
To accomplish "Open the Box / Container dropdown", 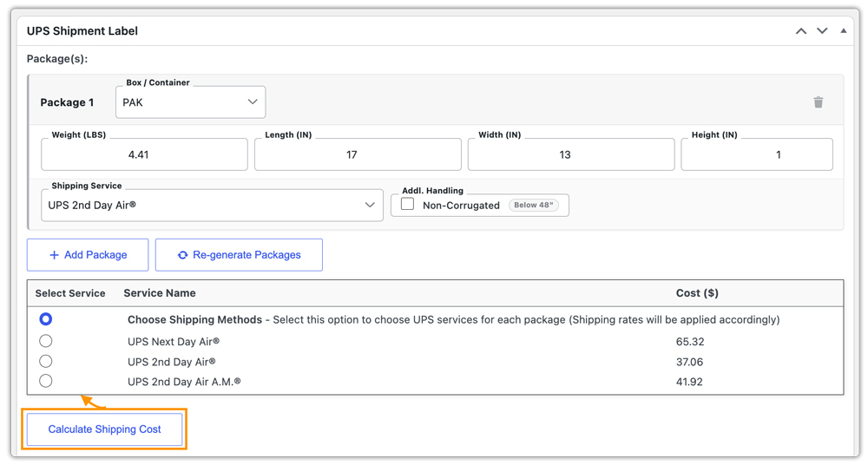I will click(190, 102).
